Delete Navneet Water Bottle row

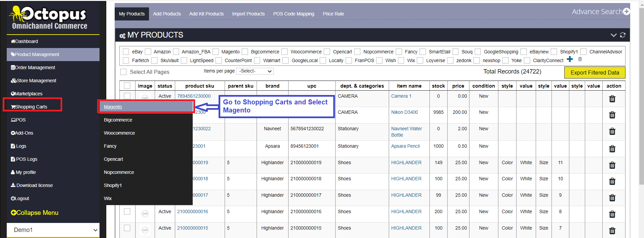pos(612,131)
